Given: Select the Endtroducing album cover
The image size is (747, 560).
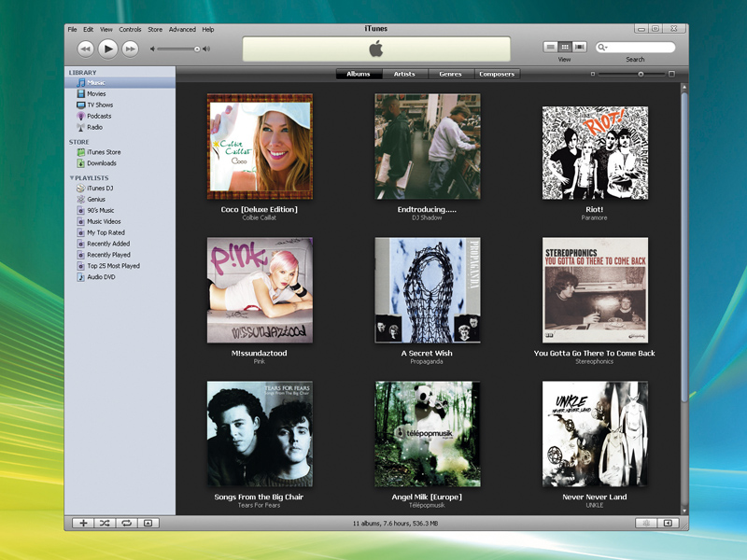Looking at the screenshot, I should [x=428, y=147].
